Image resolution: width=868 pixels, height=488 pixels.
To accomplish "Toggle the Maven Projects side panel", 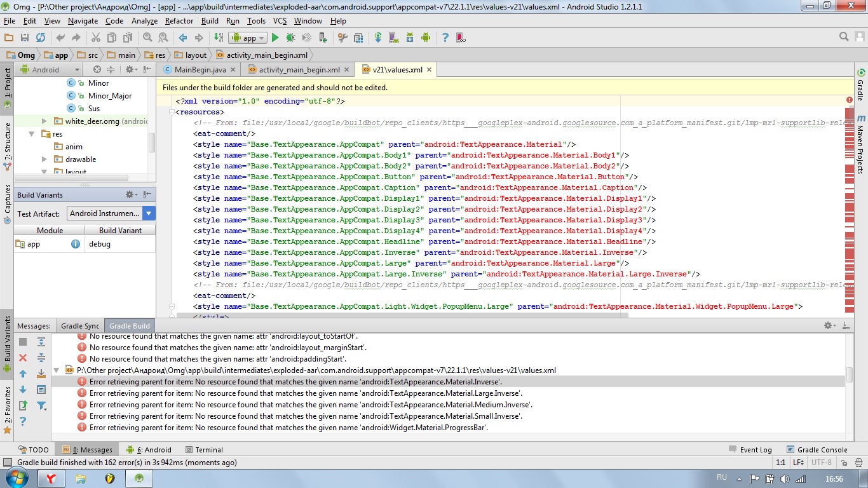I will (x=861, y=144).
